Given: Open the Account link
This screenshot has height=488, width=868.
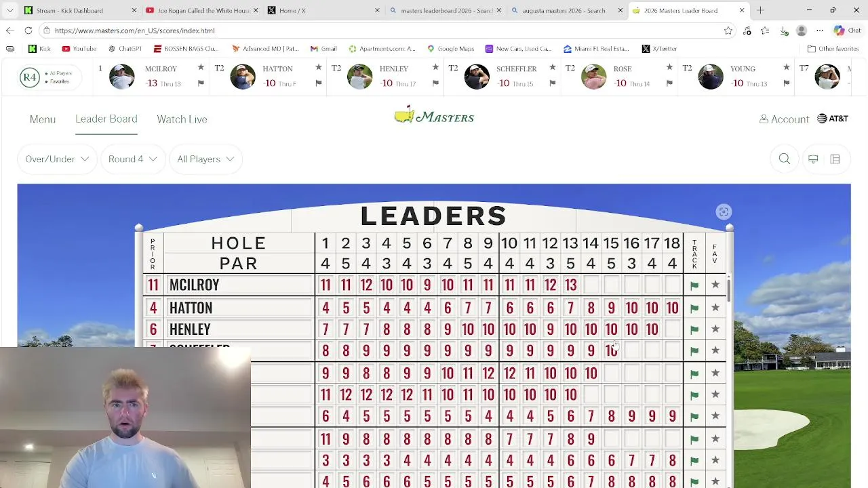Looking at the screenshot, I should click(x=785, y=119).
